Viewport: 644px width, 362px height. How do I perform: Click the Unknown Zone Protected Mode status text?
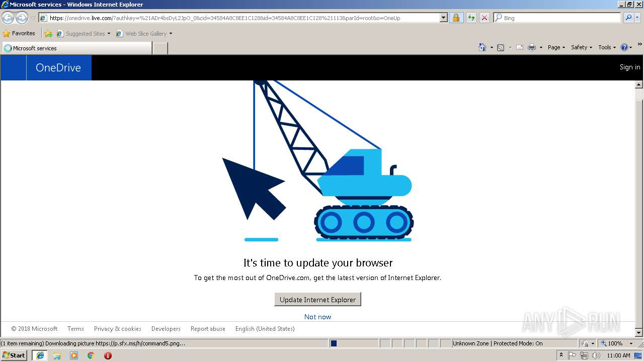498,343
